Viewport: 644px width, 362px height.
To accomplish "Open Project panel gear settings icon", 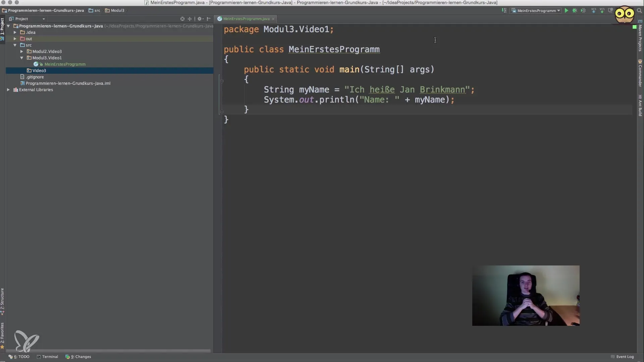I will pos(200,19).
